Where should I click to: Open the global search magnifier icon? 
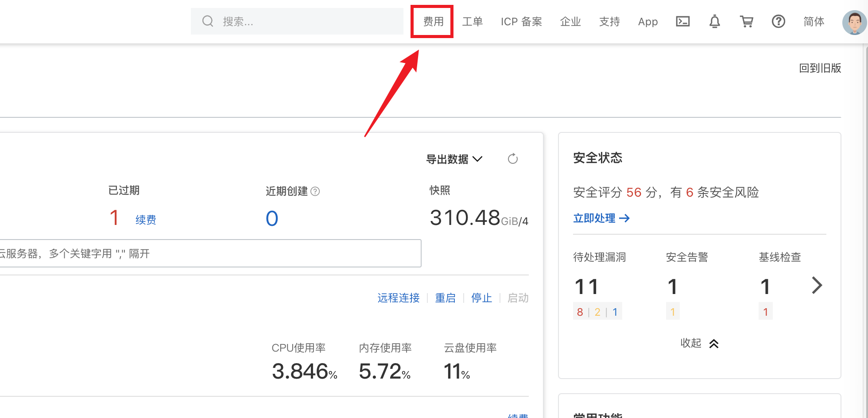[207, 21]
